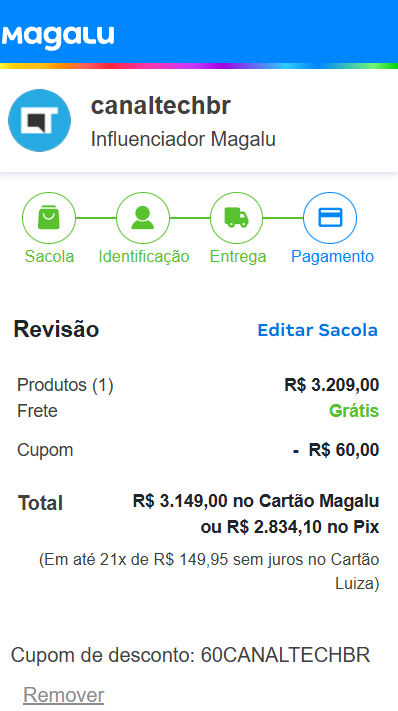Image resolution: width=398 pixels, height=711 pixels.
Task: Open the canaltechbr influencer avatar
Action: pyautogui.click(x=39, y=120)
